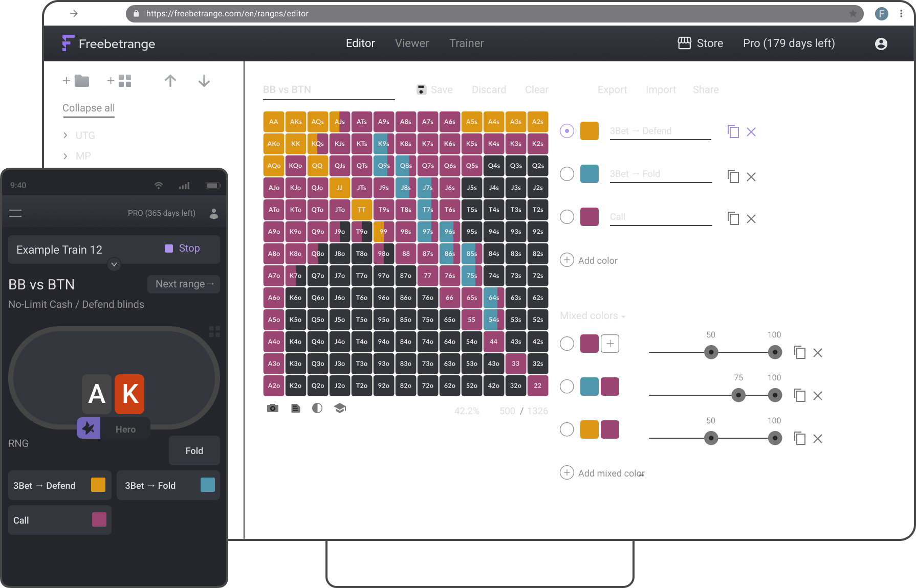Toggle the contrast display mode icon

tap(317, 408)
